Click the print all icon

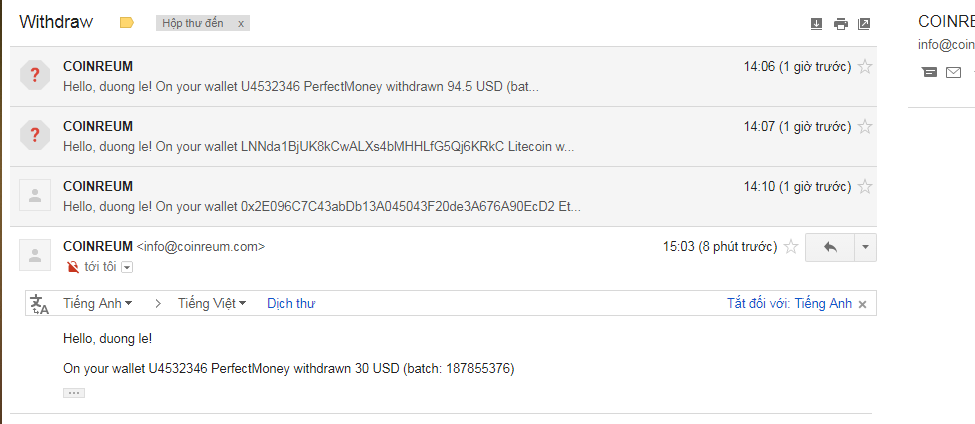coord(841,24)
